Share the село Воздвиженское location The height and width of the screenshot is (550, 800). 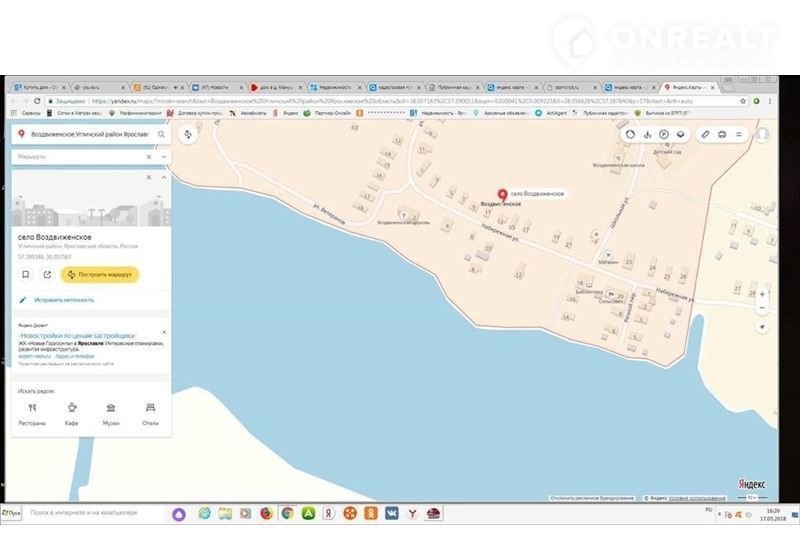point(47,274)
